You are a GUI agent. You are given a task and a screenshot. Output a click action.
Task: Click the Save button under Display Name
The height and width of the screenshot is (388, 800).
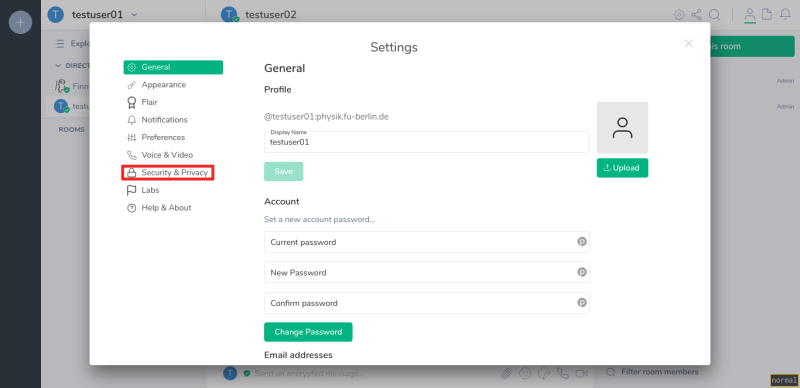[x=284, y=172]
